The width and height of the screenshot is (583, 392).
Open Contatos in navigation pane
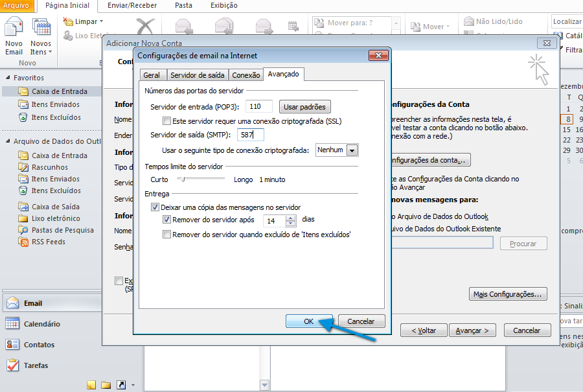click(x=39, y=345)
